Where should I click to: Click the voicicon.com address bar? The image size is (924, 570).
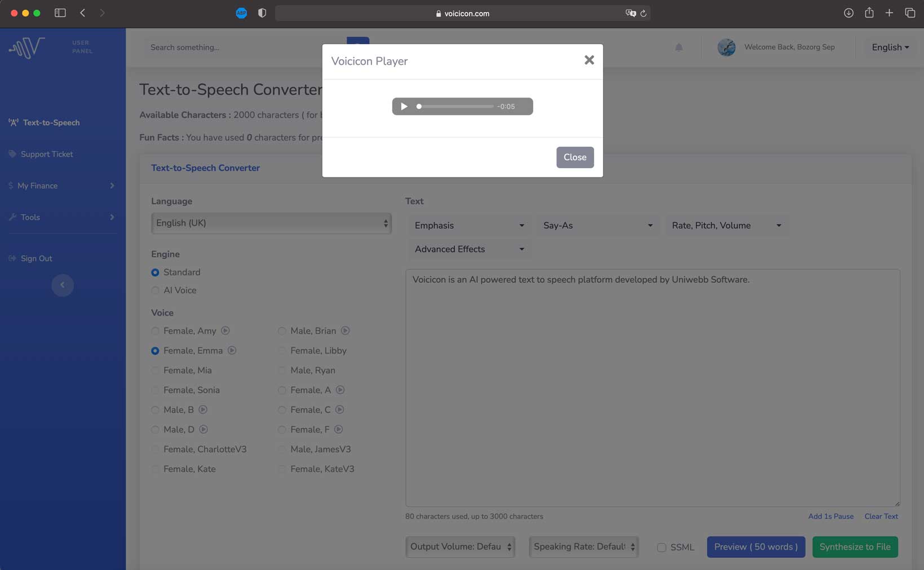[x=462, y=13]
